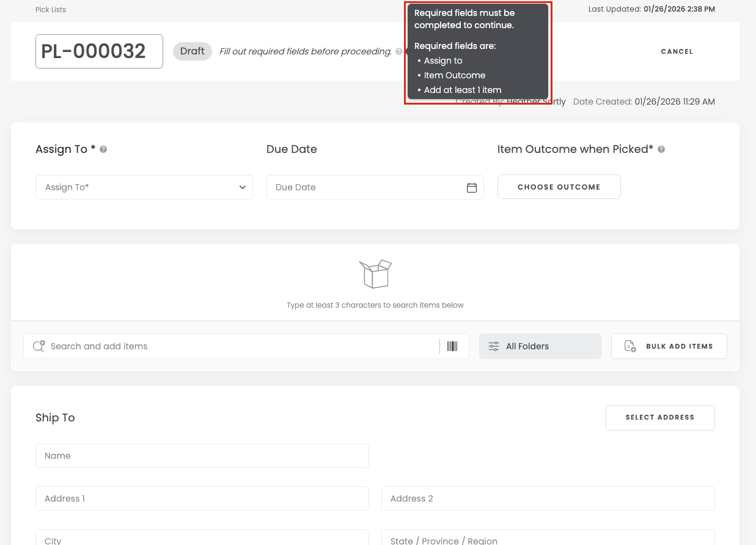Click the search-and-add magnifier icon

pyautogui.click(x=39, y=346)
